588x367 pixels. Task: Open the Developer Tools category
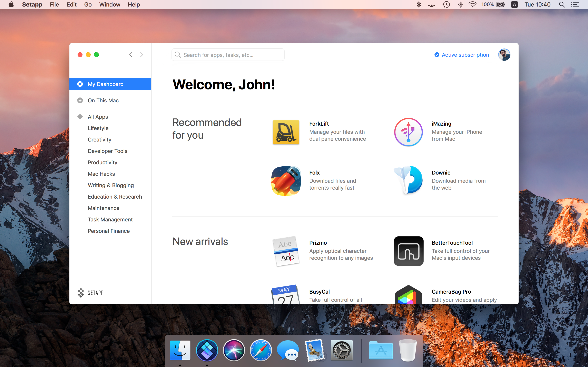click(107, 151)
